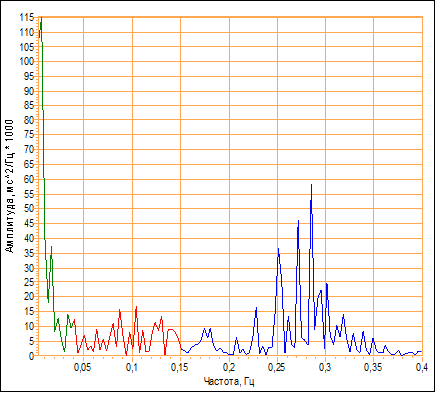Click the y-axis tick label 85
Image resolution: width=436 pixels, height=393 pixels.
(x=29, y=106)
